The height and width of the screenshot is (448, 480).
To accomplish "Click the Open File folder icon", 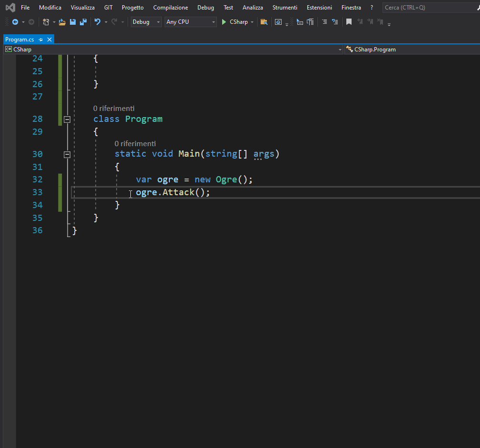I will [x=62, y=22].
